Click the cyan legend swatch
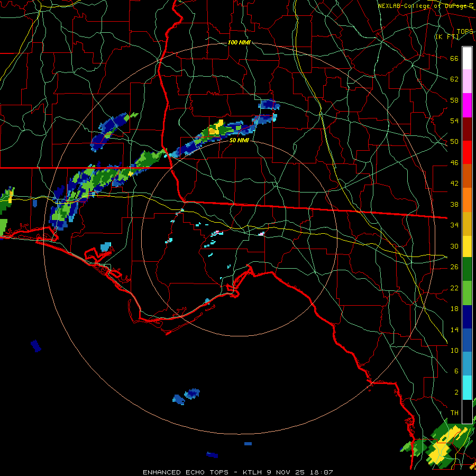Viewport: 476px width, 476px height. point(467,388)
